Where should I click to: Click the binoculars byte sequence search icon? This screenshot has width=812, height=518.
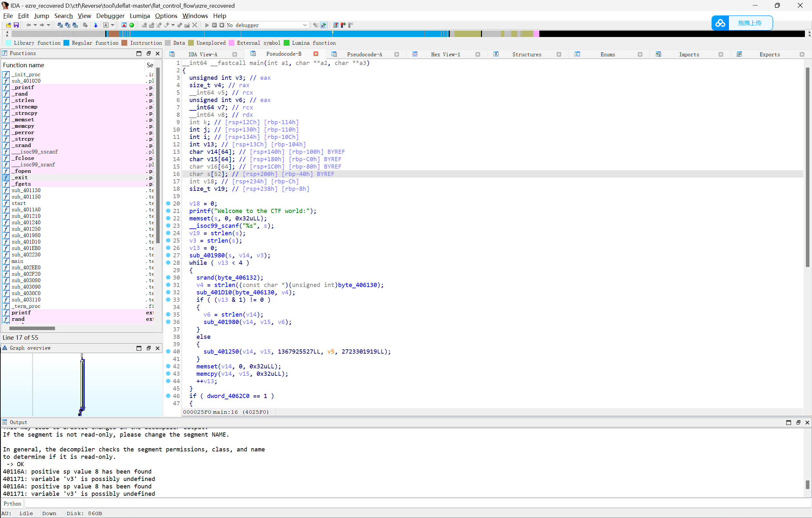pyautogui.click(x=75, y=25)
